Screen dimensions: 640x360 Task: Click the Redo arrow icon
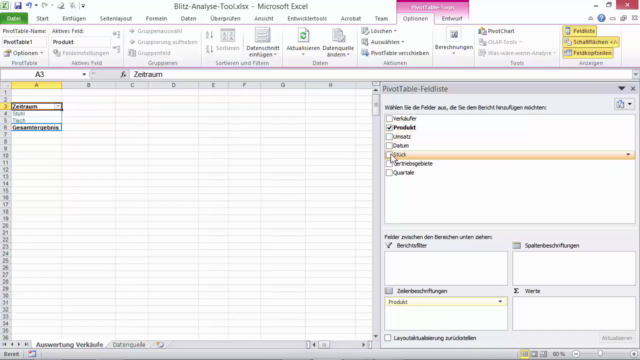[44, 6]
